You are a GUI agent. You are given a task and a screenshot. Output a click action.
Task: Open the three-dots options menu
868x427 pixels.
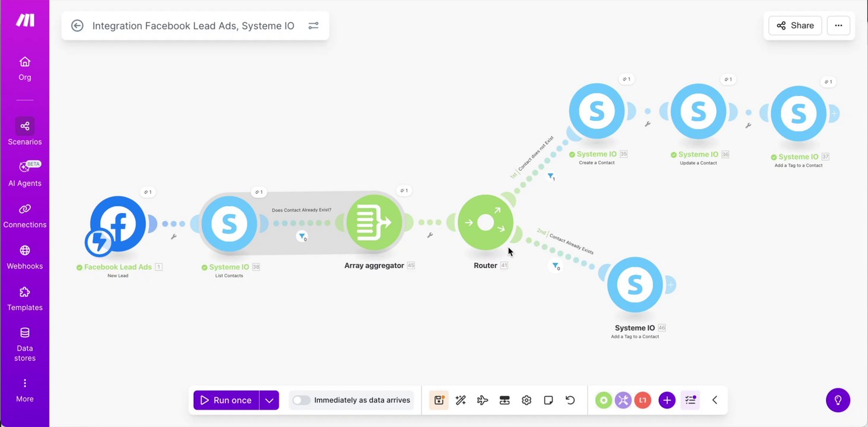point(838,26)
